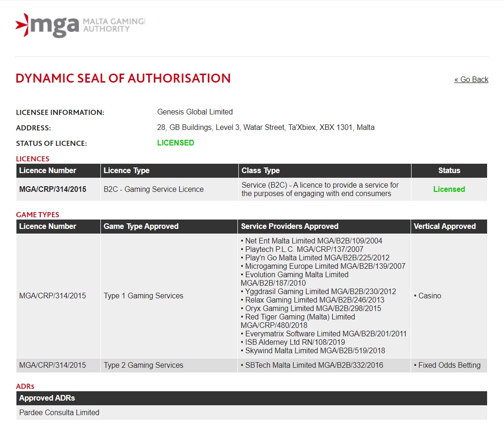Click the ADDRESS label
This screenshot has width=504, height=425.
(x=33, y=128)
